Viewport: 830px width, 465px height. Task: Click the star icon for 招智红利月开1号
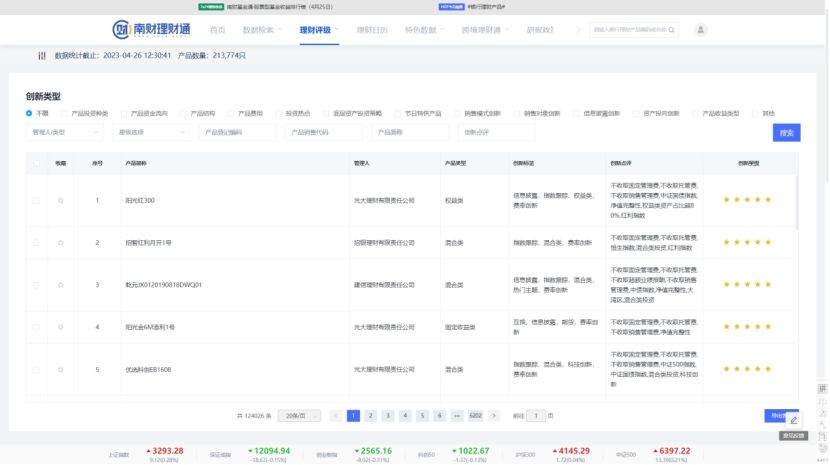[60, 243]
